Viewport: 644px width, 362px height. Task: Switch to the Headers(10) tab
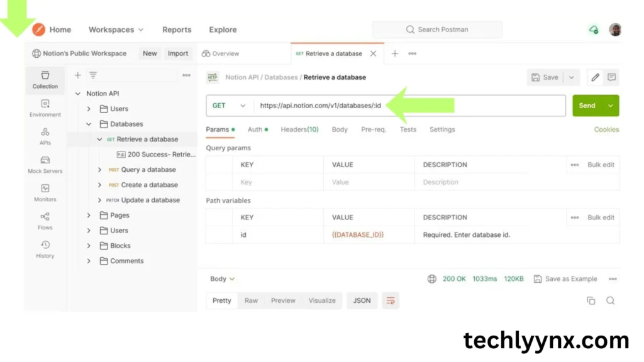(x=299, y=129)
